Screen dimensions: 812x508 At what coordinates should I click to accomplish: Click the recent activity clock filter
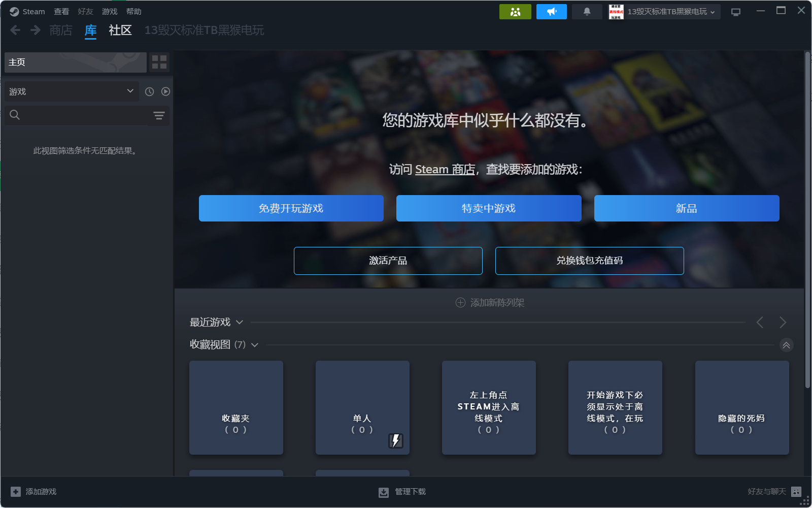tap(149, 91)
